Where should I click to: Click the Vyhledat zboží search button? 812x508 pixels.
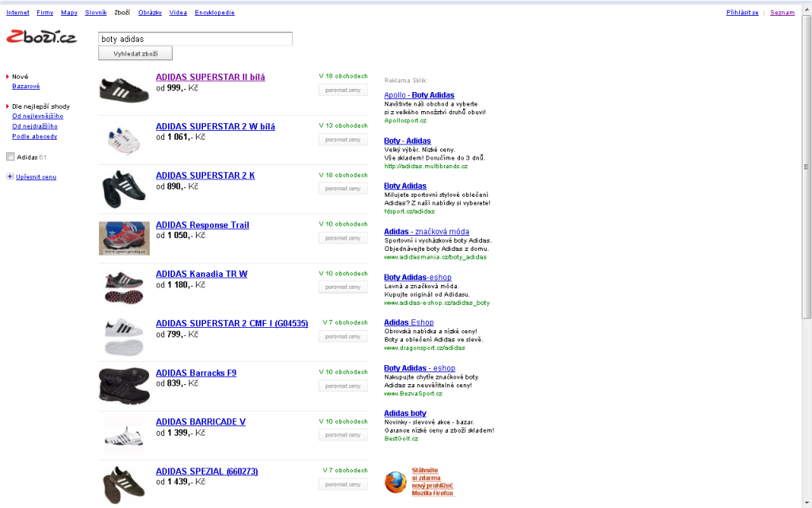click(135, 53)
